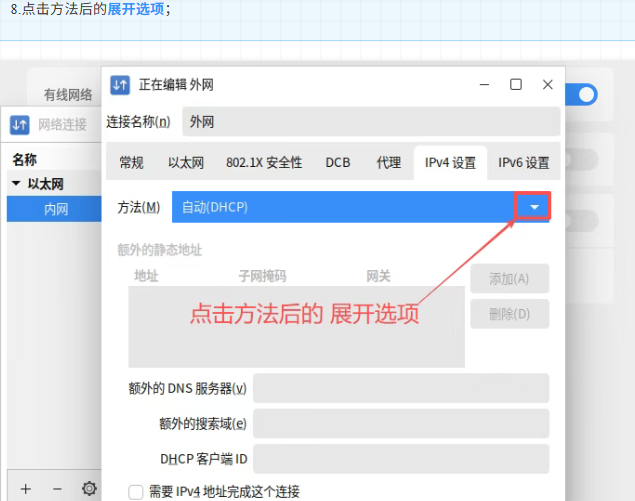Open the 自动(DHCP) method combo box
This screenshot has width=635, height=501.
pyautogui.click(x=342, y=207)
